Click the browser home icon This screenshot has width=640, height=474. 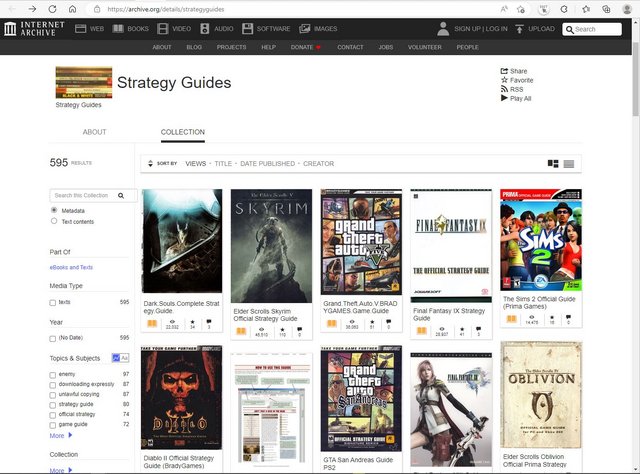pyautogui.click(x=72, y=9)
